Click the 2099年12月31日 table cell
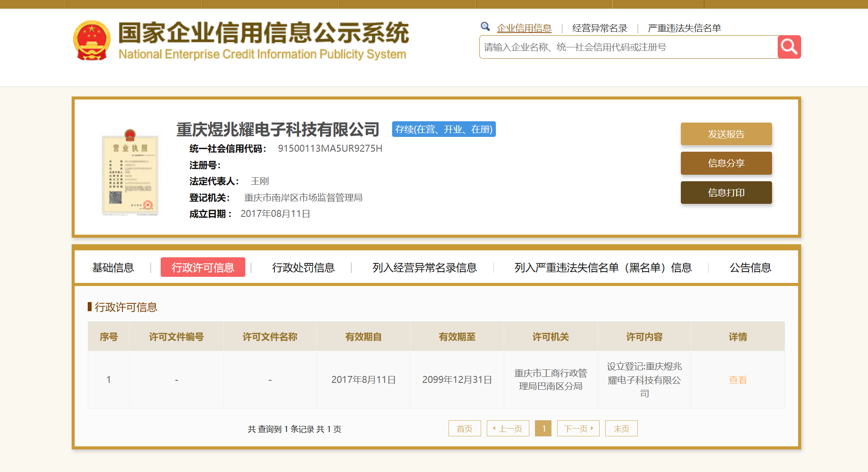868x472 pixels. tap(457, 379)
